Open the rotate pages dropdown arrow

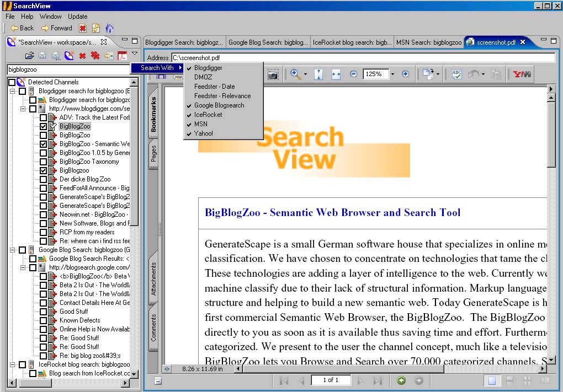438,74
